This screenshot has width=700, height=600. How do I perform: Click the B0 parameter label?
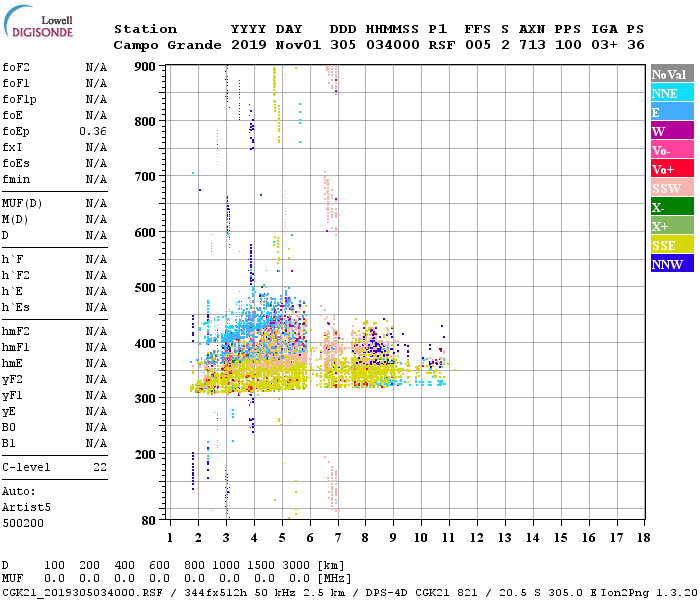click(9, 427)
